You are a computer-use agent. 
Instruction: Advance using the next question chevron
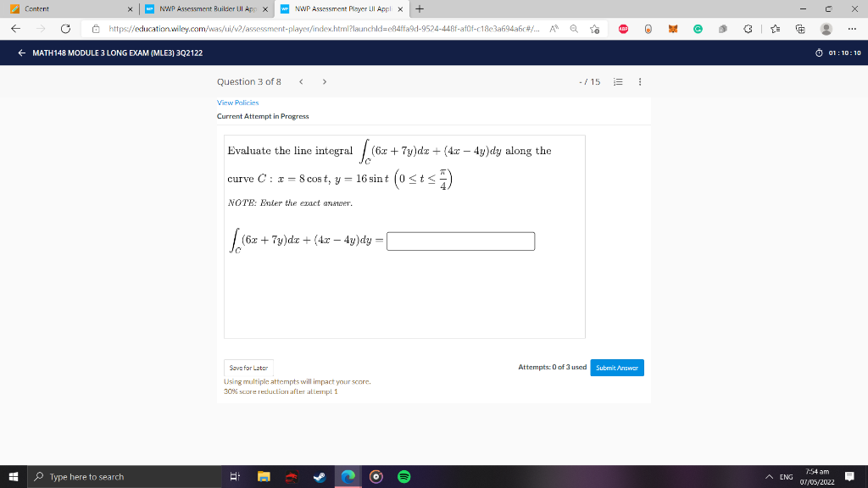click(325, 81)
